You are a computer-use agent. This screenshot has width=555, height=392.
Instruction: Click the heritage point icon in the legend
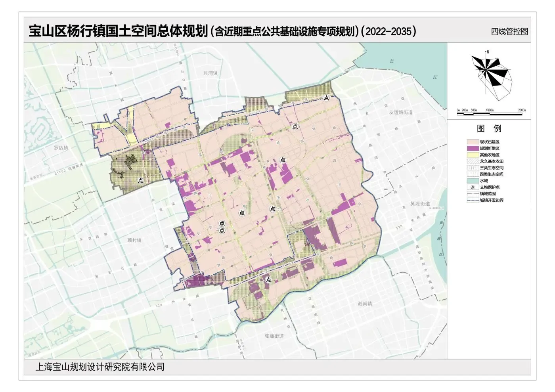tap(473, 187)
